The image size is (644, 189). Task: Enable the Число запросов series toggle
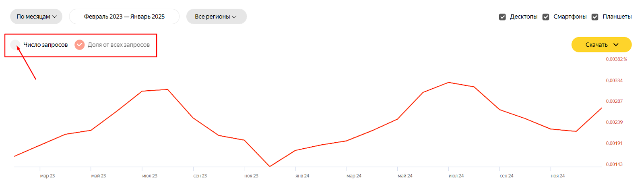[15, 45]
